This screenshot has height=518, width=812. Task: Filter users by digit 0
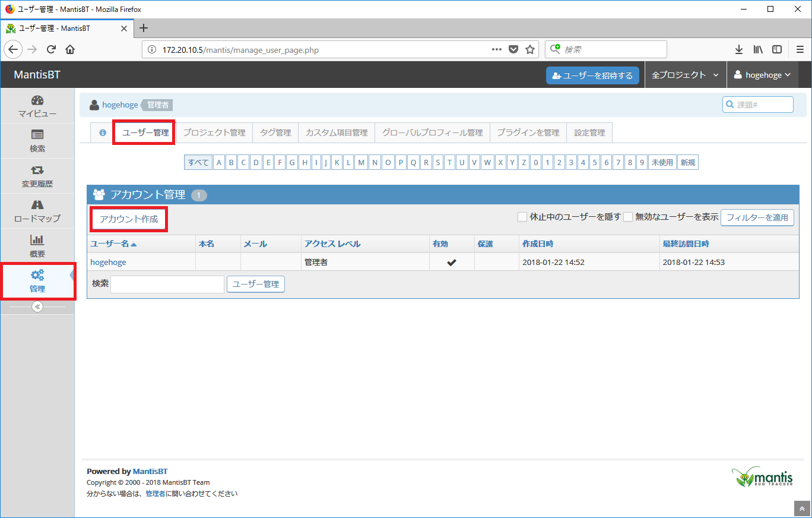click(x=535, y=162)
